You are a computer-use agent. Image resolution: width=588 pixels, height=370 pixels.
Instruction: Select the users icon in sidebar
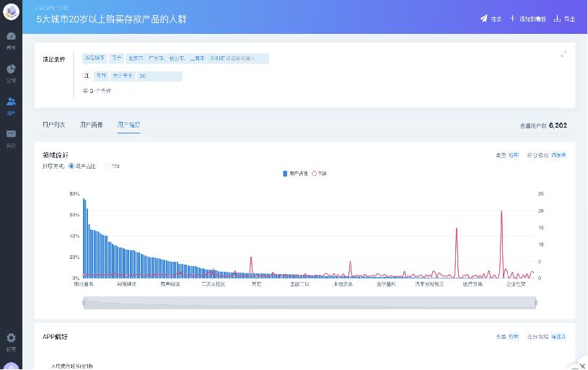tap(11, 102)
